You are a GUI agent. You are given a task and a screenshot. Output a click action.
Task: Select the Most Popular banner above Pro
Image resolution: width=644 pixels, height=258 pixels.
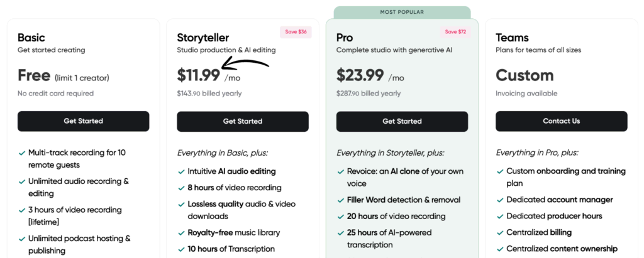[x=402, y=12]
